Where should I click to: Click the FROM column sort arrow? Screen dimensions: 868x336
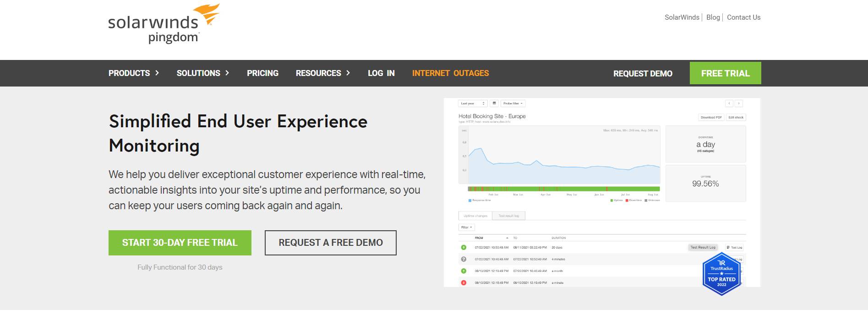click(507, 238)
